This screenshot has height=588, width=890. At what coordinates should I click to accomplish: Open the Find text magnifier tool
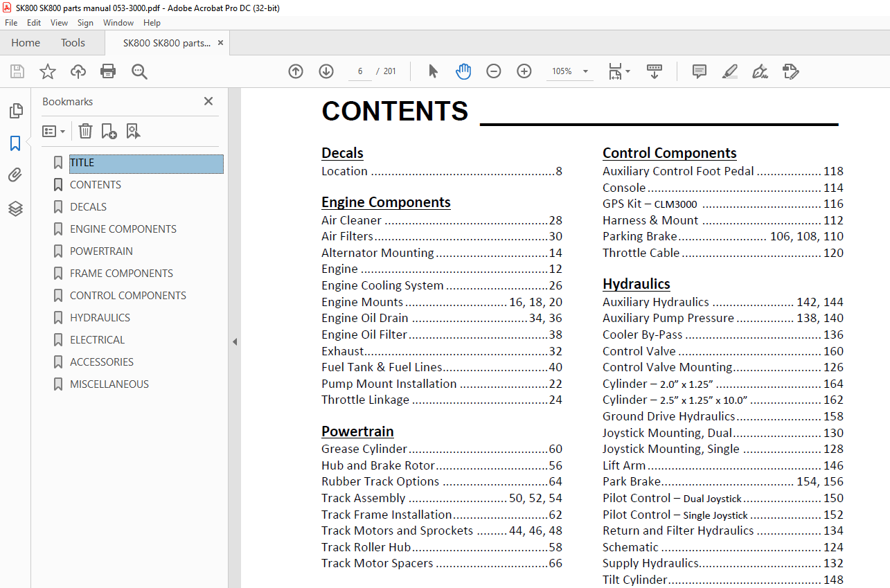(x=139, y=71)
